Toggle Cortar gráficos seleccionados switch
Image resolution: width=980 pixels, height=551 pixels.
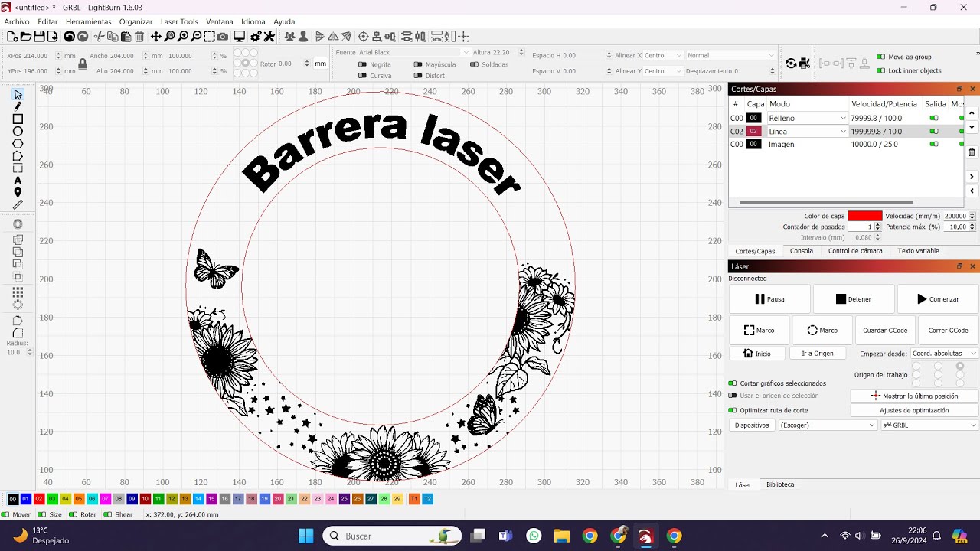coord(733,383)
